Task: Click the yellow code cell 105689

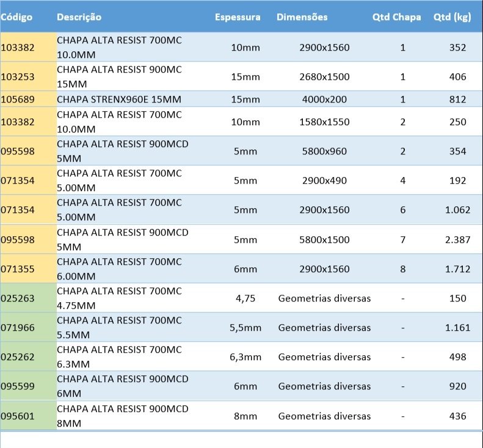Action: click(18, 99)
